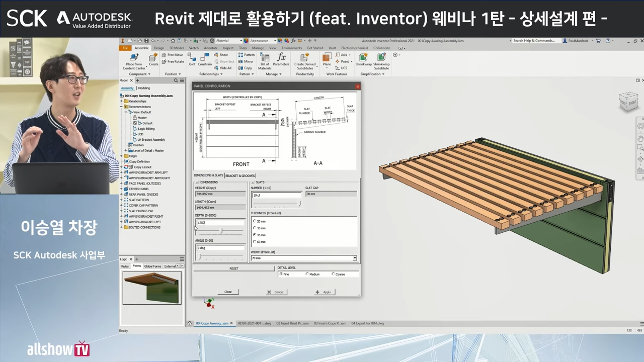Click the RESET button

click(x=234, y=268)
